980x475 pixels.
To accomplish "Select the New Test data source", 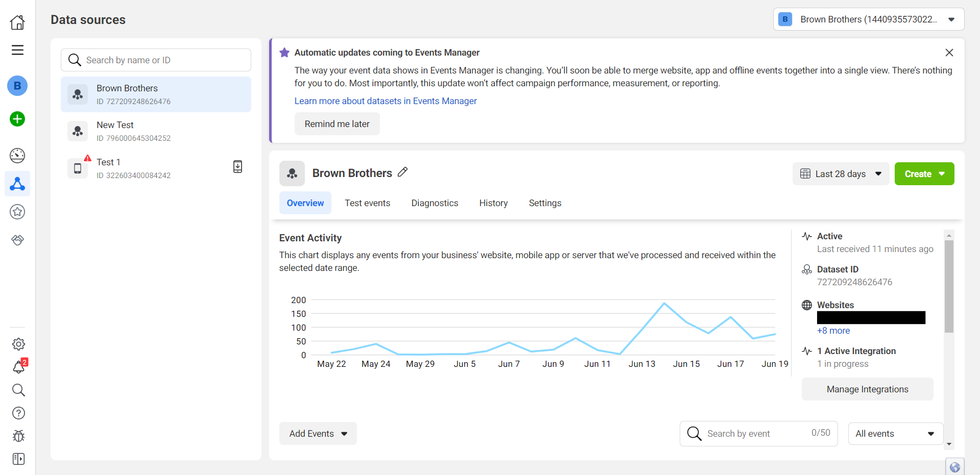I will point(156,131).
